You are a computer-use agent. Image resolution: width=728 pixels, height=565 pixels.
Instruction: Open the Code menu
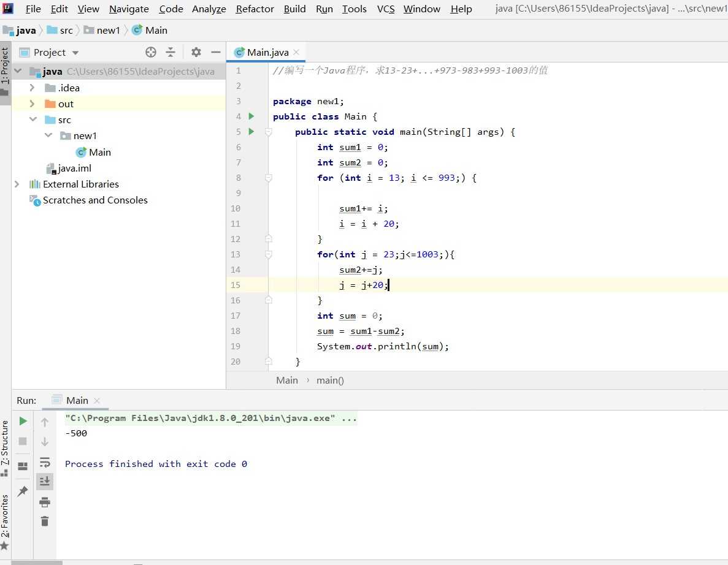171,9
